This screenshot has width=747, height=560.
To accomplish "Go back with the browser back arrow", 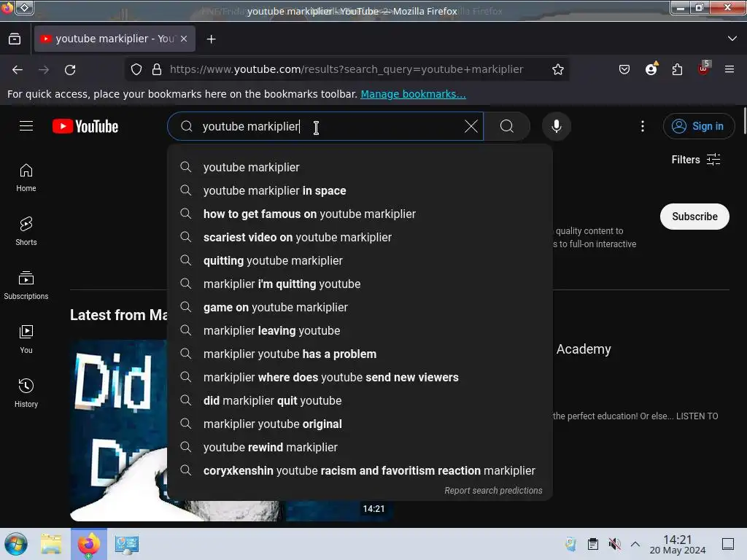I will (18, 69).
